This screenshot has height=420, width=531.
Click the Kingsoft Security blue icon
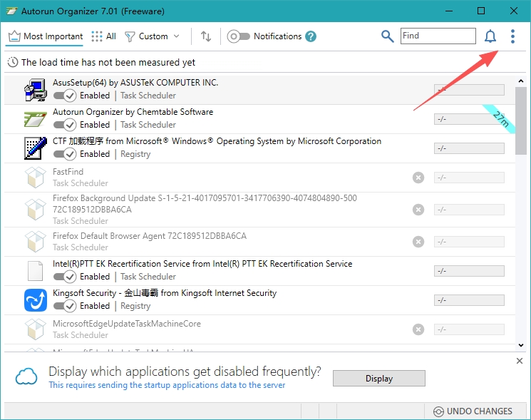(36, 300)
